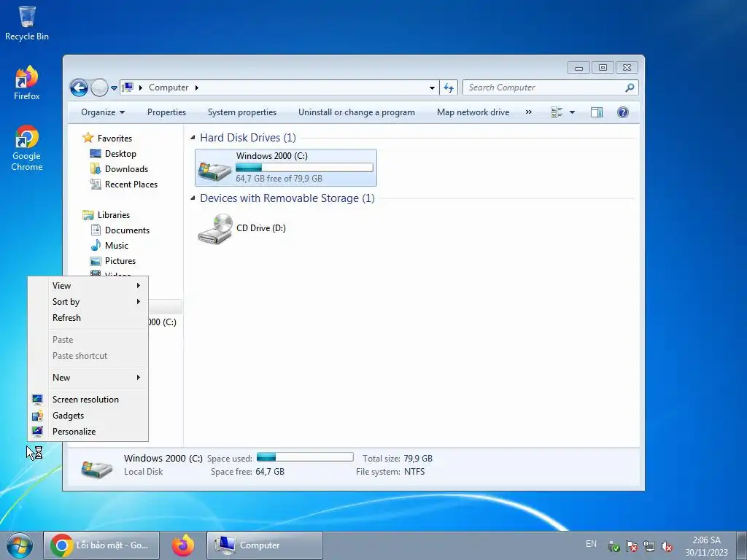The height and width of the screenshot is (560, 747).
Task: Open the New submenu
Action: point(88,378)
